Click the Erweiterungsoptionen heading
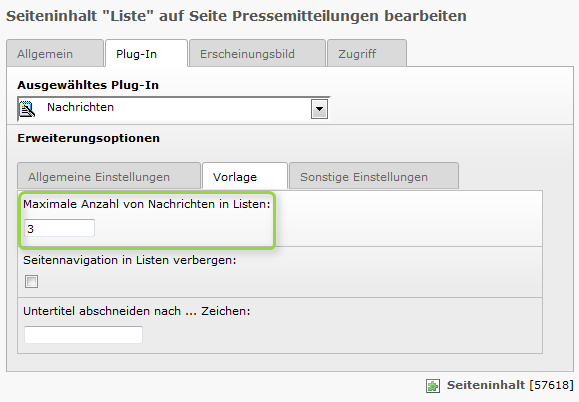 [89, 138]
